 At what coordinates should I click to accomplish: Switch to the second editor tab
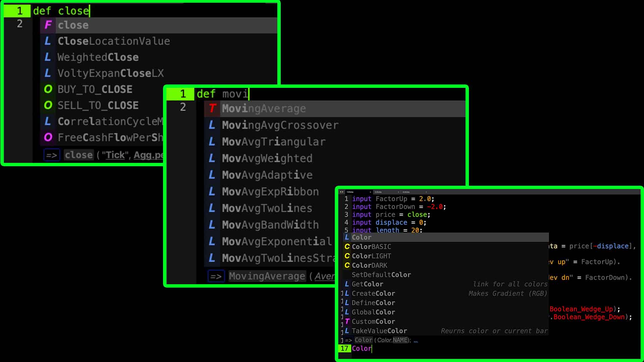(378, 192)
